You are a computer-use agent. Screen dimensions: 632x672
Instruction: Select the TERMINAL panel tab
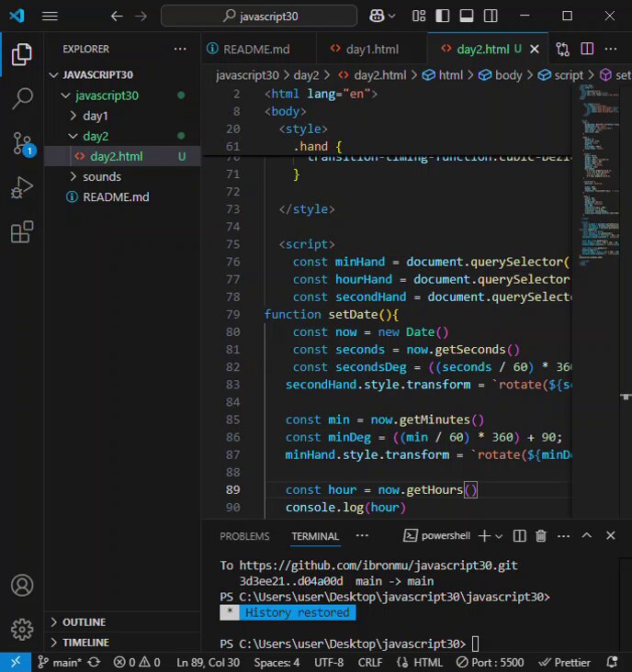pos(315,536)
